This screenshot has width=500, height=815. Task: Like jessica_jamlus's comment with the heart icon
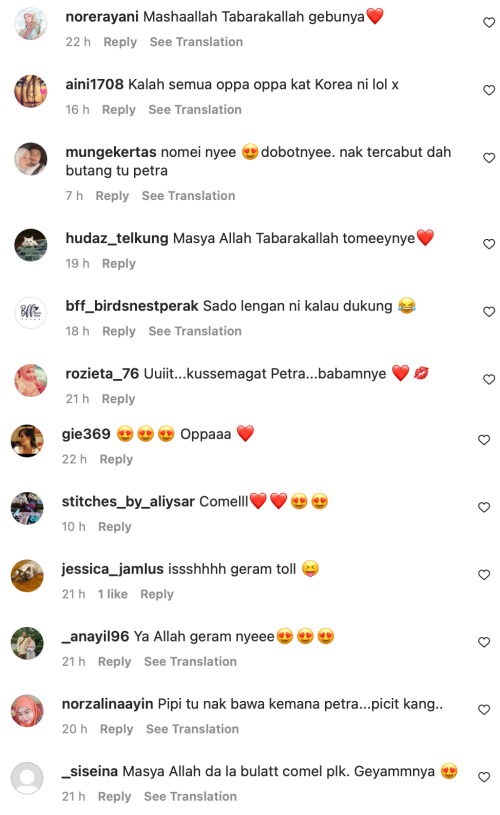click(484, 574)
